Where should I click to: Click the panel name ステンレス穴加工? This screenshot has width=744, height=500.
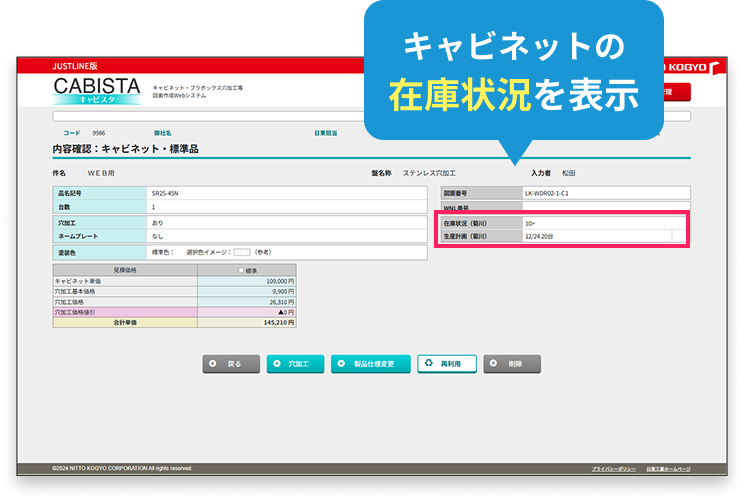point(429,173)
